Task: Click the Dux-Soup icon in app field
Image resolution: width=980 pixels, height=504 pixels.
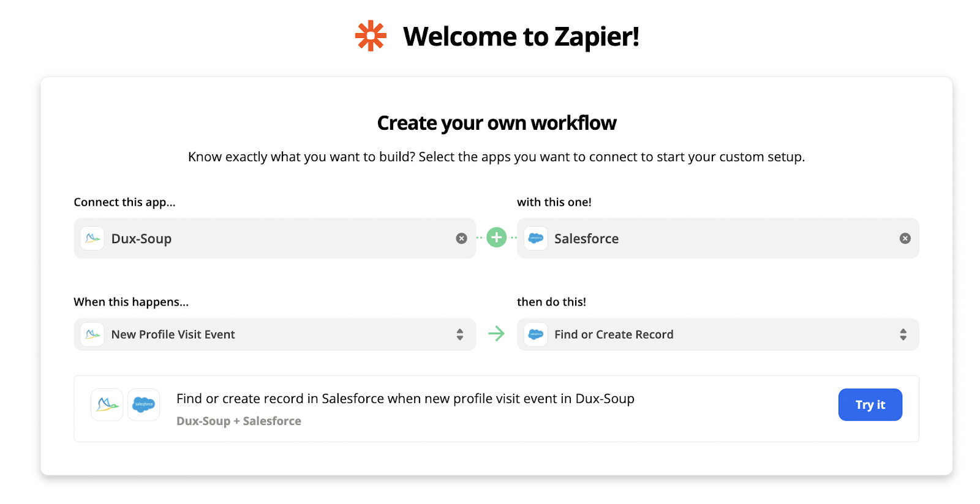Action: pyautogui.click(x=92, y=238)
